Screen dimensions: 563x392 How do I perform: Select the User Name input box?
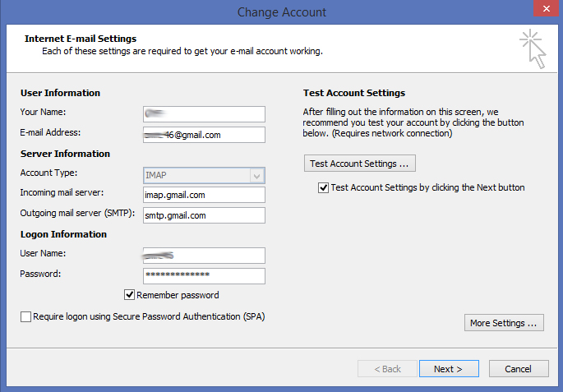[203, 256]
